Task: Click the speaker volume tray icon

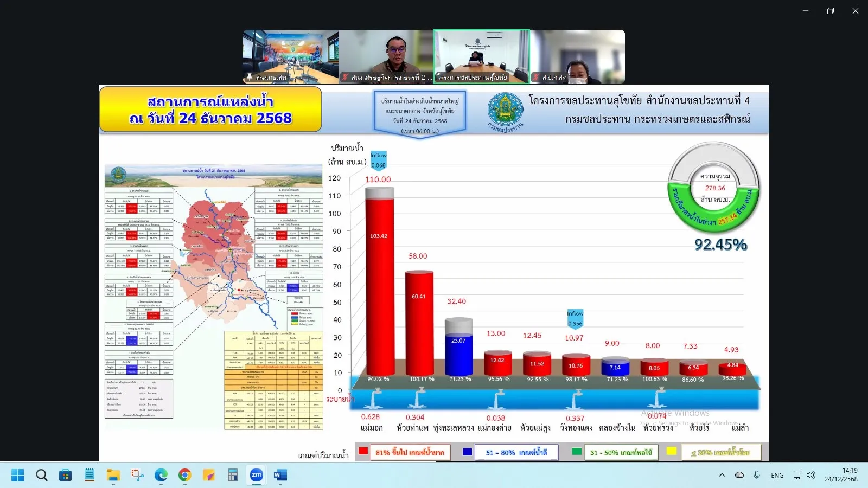Action: pyautogui.click(x=811, y=475)
